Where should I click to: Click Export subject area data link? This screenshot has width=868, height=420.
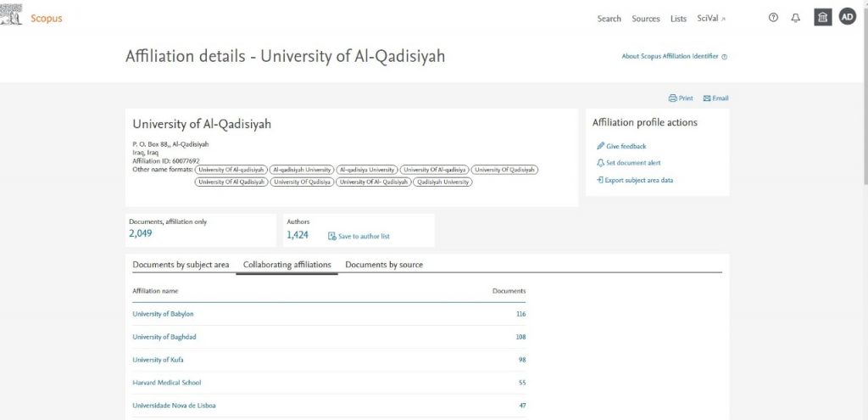point(635,180)
